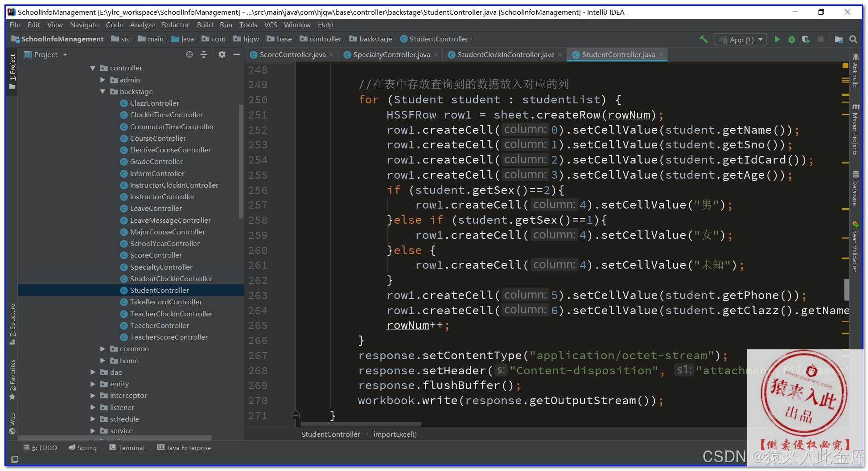Toggle the Z: Structure tool window
The height and width of the screenshot is (471, 868).
pos(12,324)
